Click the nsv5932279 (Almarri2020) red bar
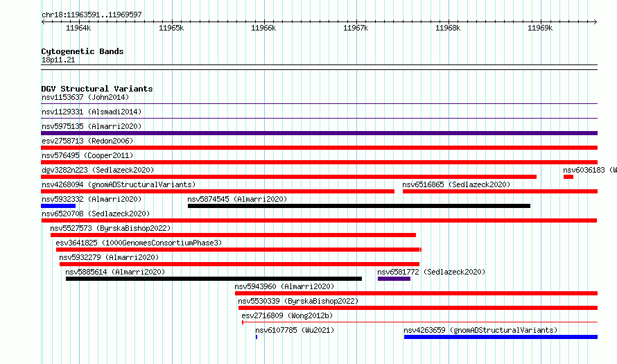Viewport: 617px width, 364px height. 239,264
